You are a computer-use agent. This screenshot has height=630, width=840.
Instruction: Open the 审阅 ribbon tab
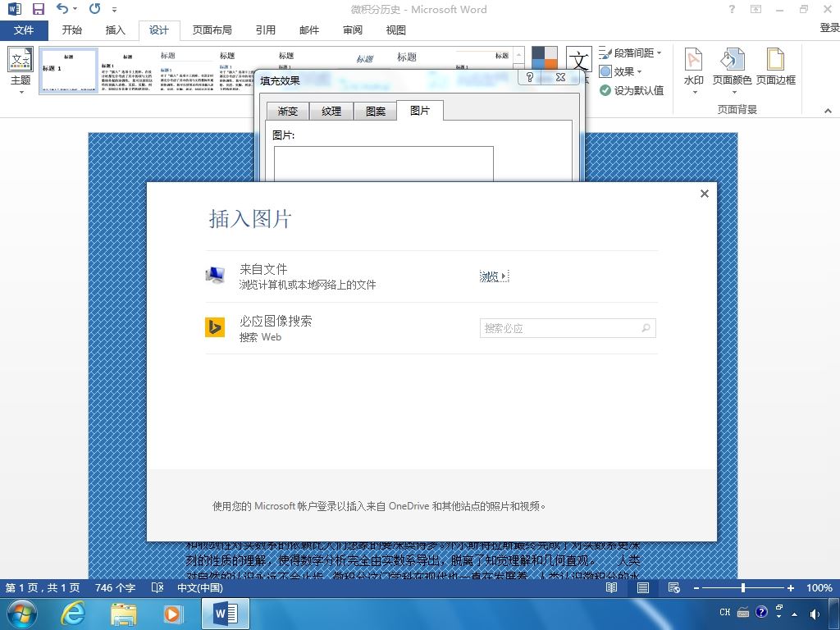click(x=353, y=30)
